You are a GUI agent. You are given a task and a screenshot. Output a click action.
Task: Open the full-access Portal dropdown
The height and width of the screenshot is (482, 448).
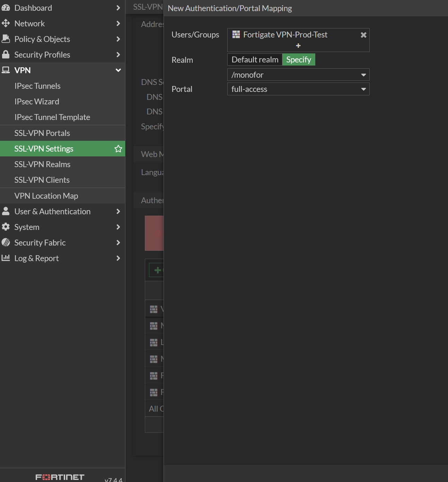pyautogui.click(x=298, y=89)
